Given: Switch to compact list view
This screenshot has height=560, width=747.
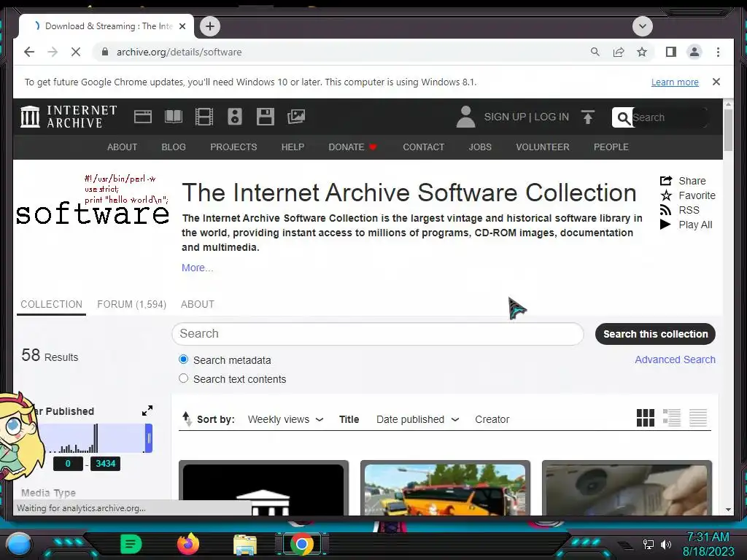Looking at the screenshot, I should (698, 418).
